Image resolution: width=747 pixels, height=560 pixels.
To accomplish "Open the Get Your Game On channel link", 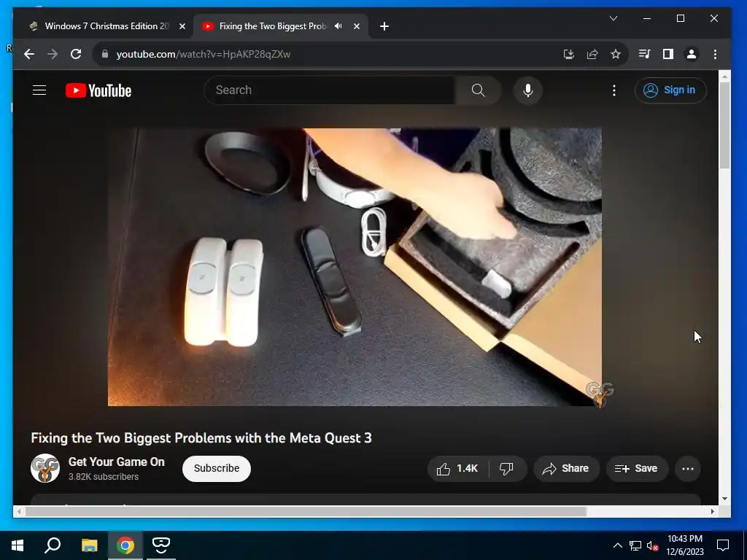I will coord(116,462).
